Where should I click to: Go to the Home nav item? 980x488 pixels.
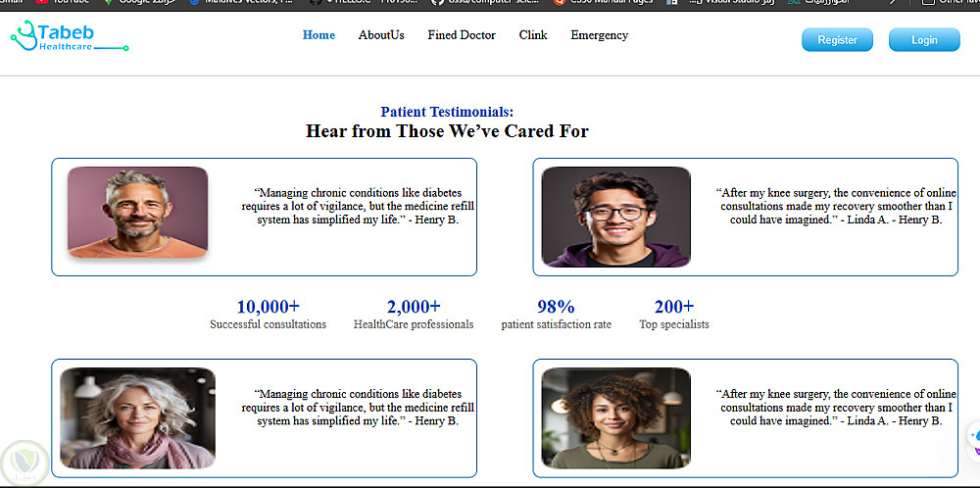318,35
